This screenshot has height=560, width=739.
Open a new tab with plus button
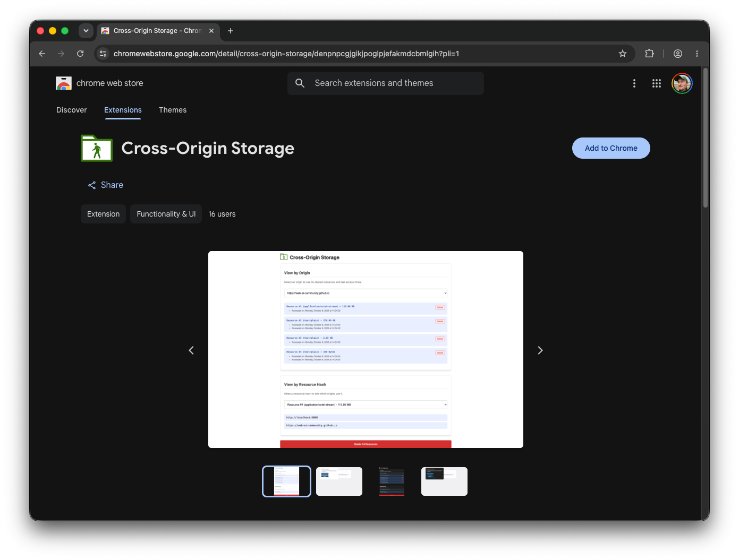[x=231, y=31]
